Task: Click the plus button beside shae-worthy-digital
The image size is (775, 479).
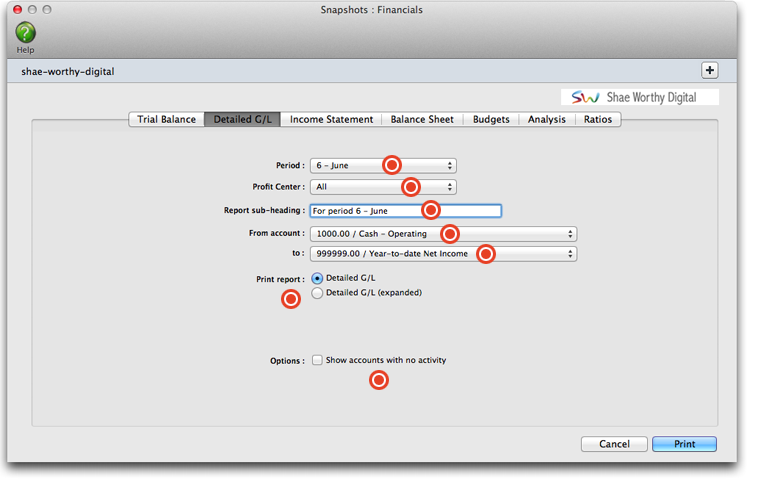Action: [x=710, y=70]
